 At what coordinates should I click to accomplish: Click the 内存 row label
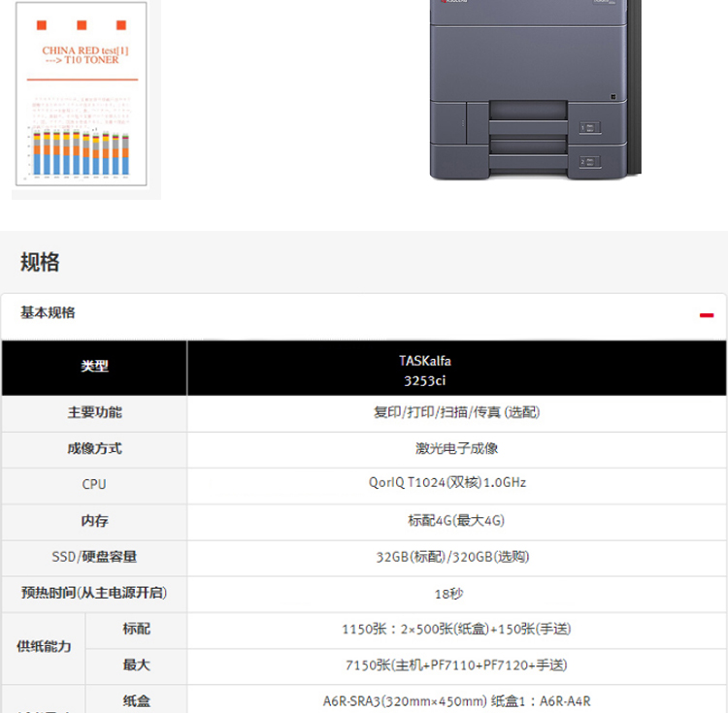click(94, 521)
